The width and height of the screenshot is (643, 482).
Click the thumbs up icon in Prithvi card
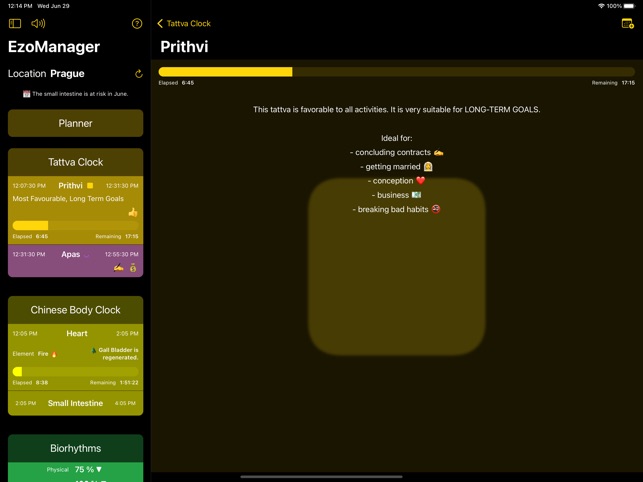[133, 212]
